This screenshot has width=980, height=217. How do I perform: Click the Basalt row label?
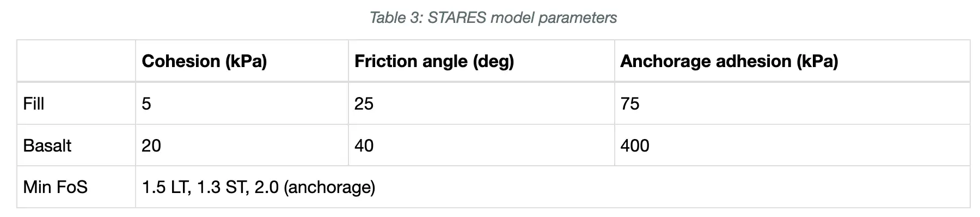[x=47, y=146]
